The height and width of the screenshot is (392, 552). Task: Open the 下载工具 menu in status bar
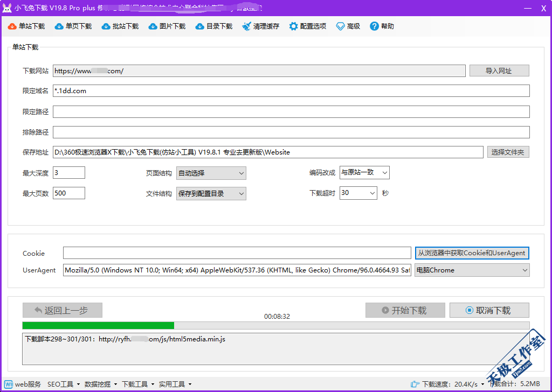click(x=138, y=384)
